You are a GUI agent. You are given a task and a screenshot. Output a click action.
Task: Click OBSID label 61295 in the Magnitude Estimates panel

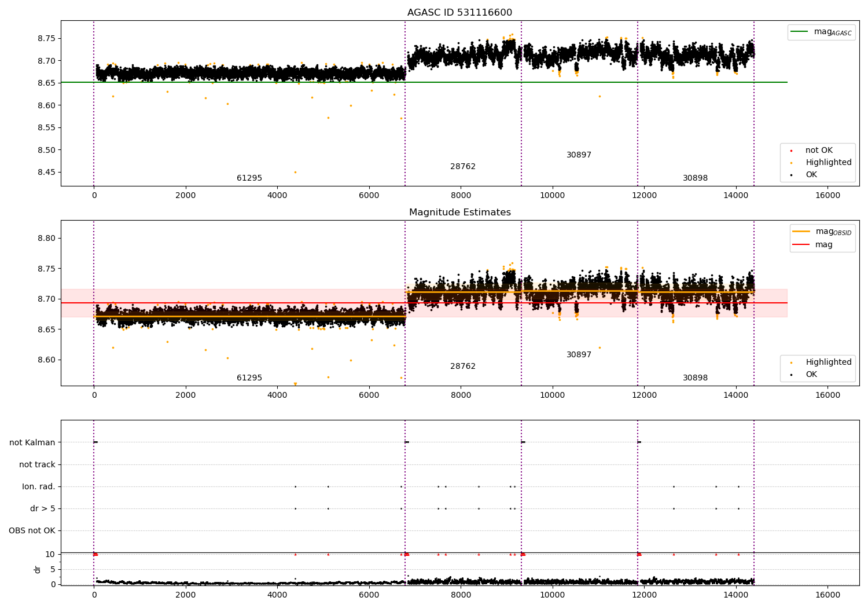249,378
